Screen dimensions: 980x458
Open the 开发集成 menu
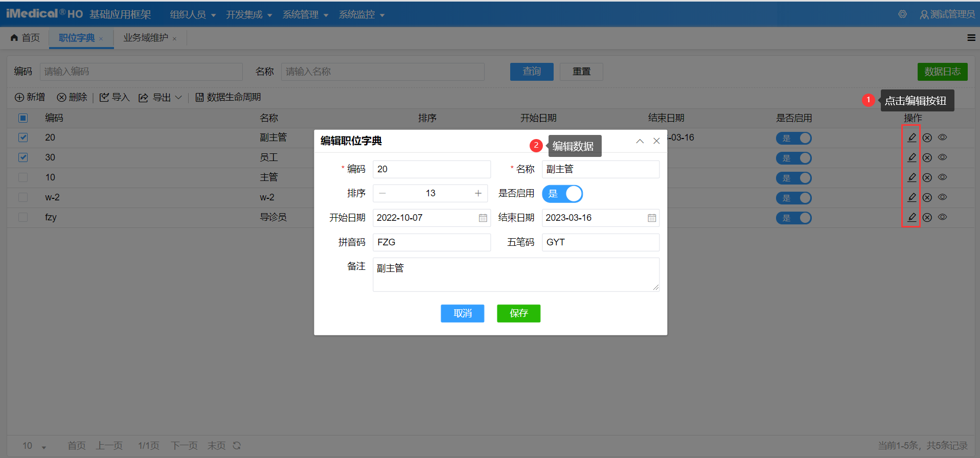point(249,14)
